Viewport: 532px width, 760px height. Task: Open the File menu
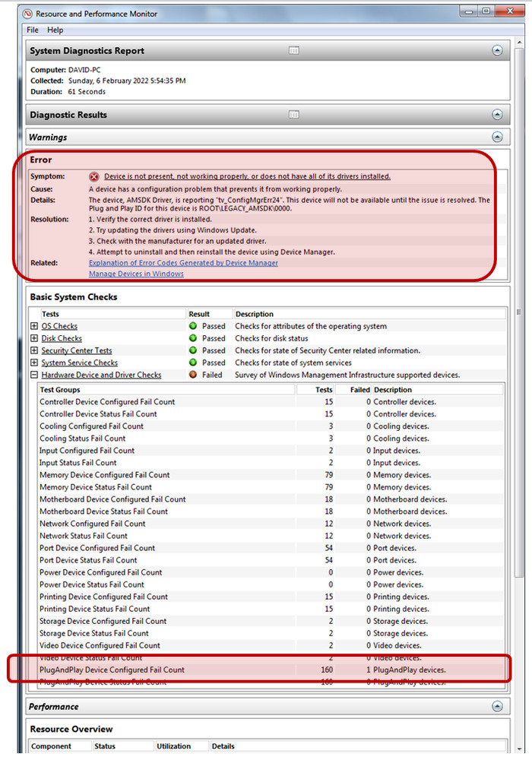(33, 30)
